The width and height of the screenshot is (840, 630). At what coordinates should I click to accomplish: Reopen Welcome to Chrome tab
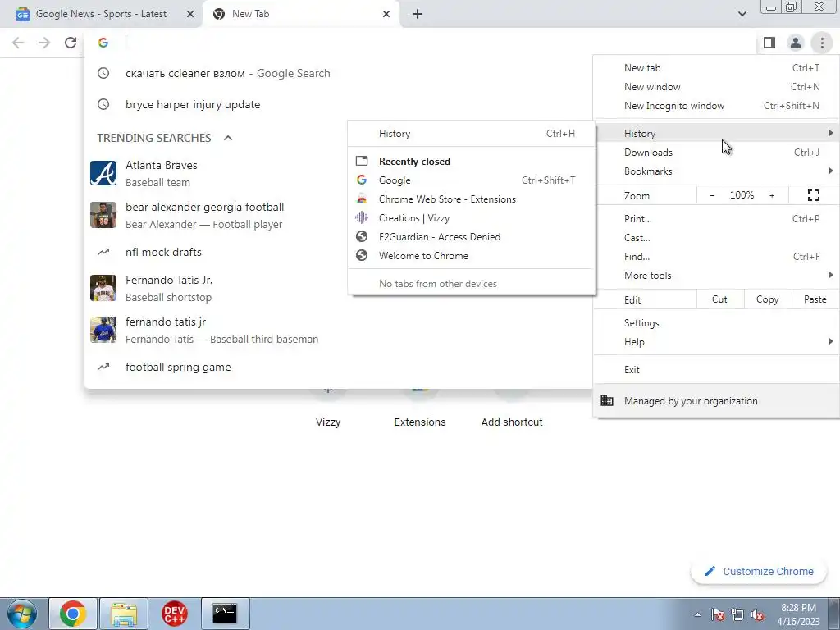tap(472, 256)
